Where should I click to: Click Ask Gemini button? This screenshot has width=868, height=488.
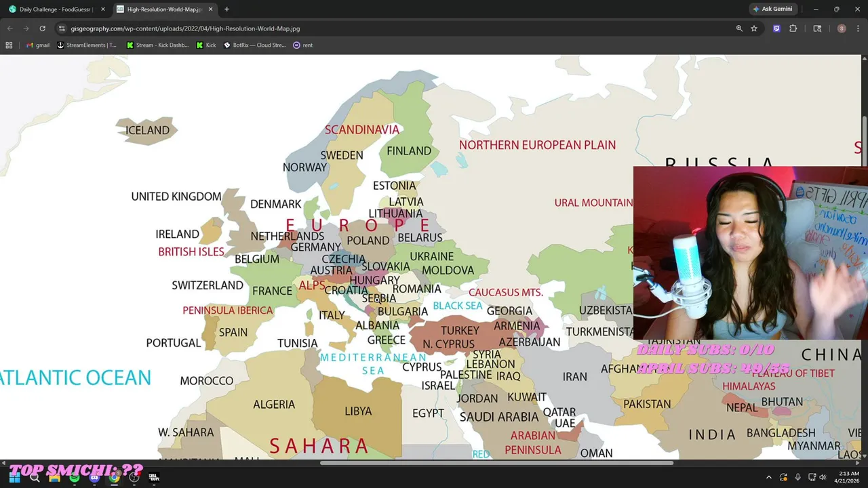pyautogui.click(x=772, y=9)
